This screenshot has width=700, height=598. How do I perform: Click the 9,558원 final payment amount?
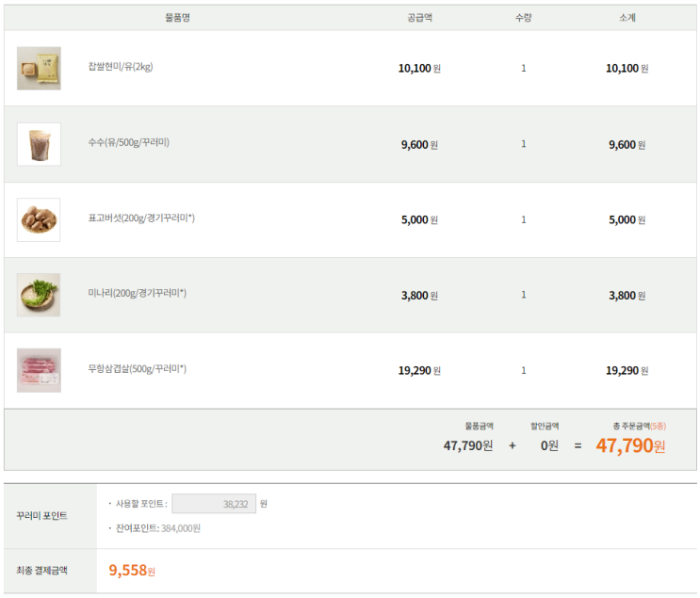[132, 571]
